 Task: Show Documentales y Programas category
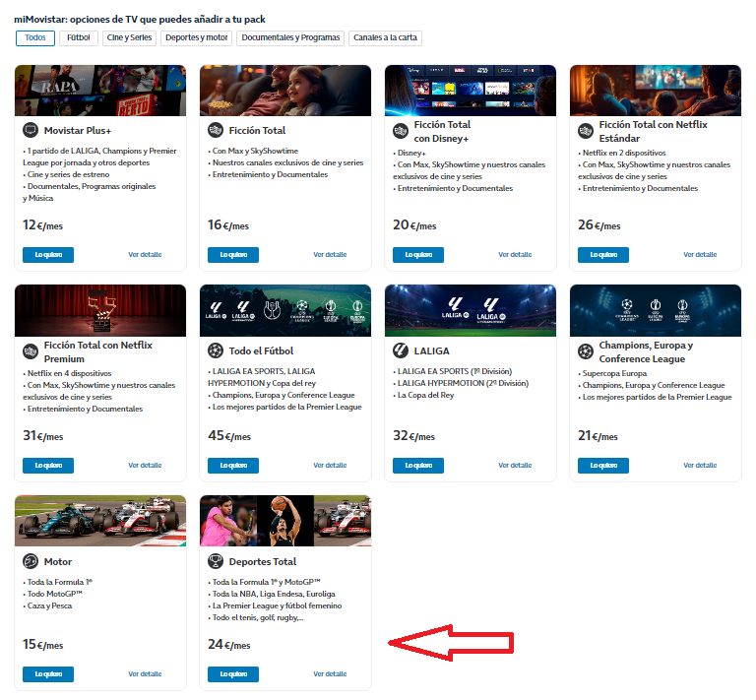coord(290,38)
